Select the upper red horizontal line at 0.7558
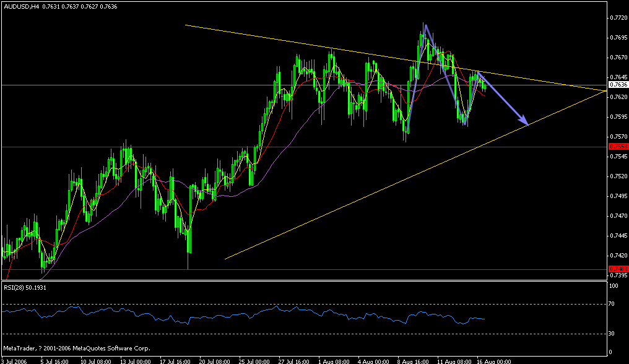Viewport: 629px width, 364px height. [x=304, y=147]
